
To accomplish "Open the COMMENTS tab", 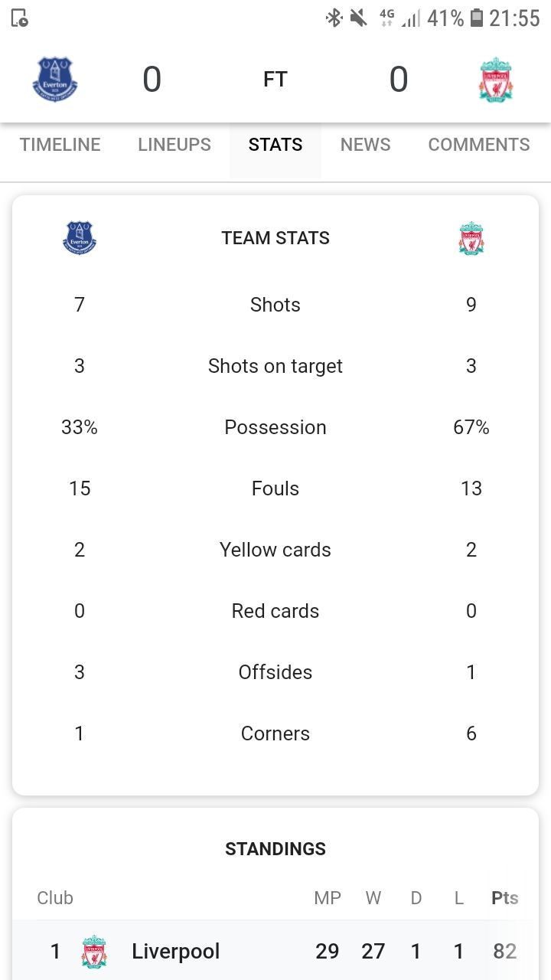I will pyautogui.click(x=479, y=145).
